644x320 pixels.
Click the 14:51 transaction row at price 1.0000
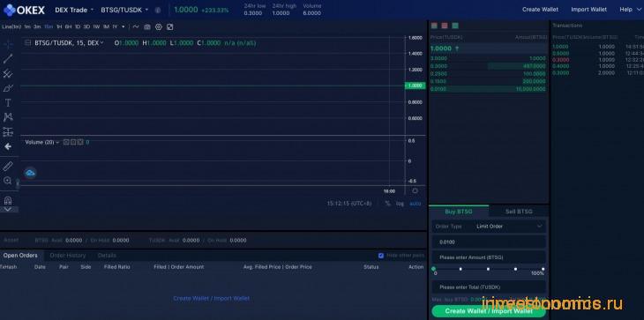[597, 47]
